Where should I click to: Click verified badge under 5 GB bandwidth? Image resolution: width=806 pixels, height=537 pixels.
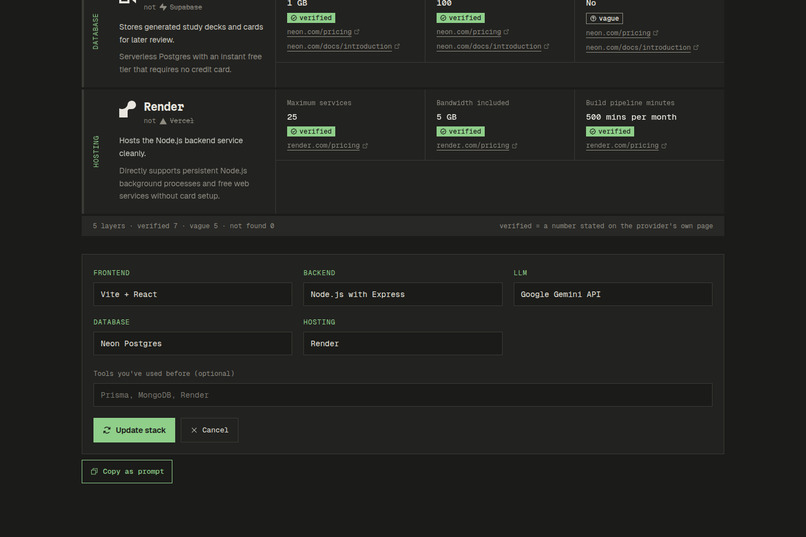click(461, 132)
